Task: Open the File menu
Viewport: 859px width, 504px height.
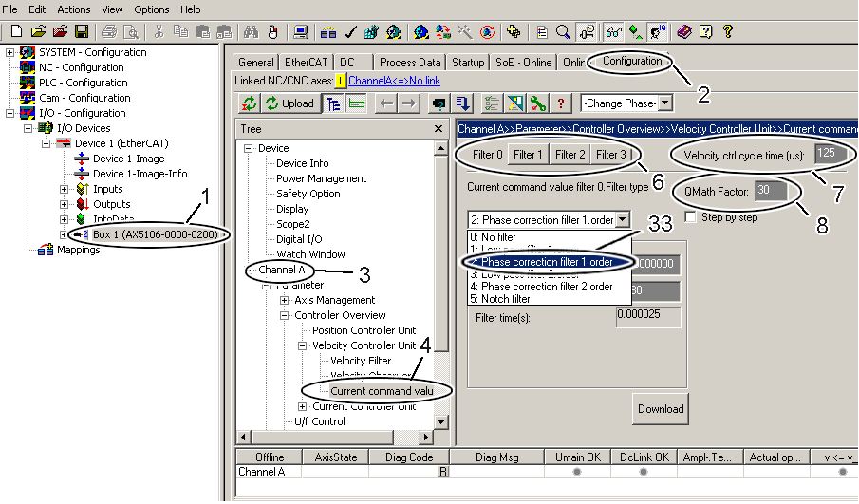Action: [x=9, y=9]
